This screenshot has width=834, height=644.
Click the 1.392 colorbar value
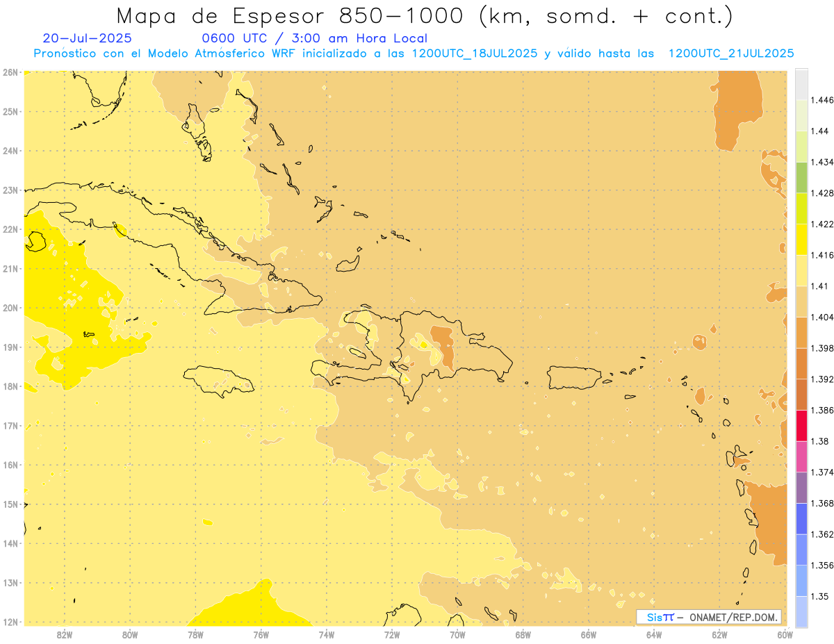[822, 379]
